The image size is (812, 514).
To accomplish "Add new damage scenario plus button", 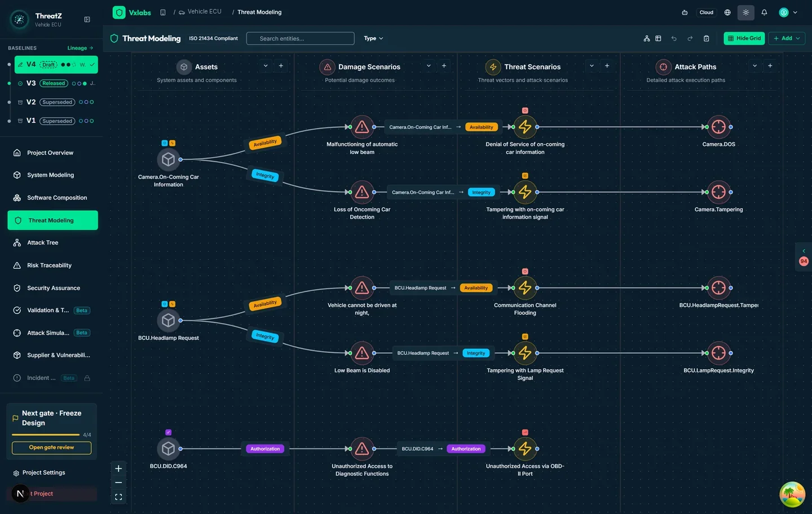I will pyautogui.click(x=444, y=66).
